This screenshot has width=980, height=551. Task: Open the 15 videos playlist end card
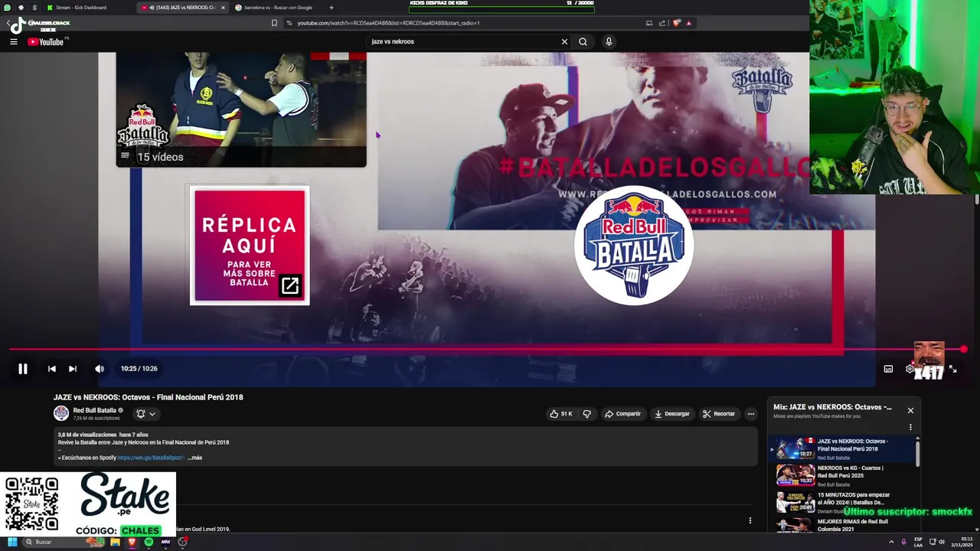pyautogui.click(x=241, y=109)
